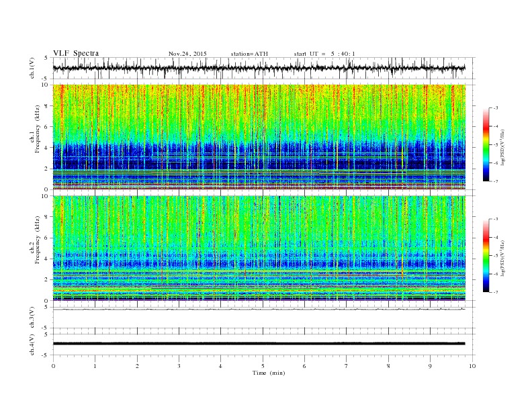This screenshot has width=532, height=411.
Task: Click time axis tick label "9"
Action: (430, 366)
